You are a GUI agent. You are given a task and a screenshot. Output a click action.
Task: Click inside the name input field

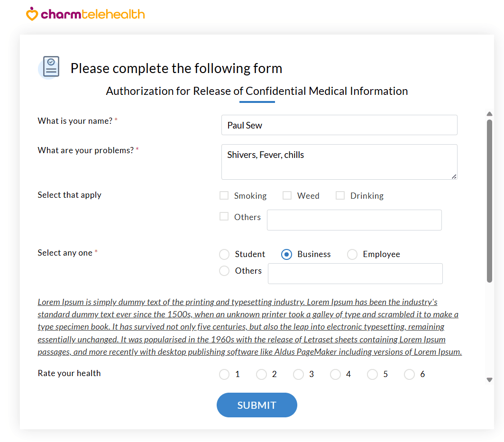[x=339, y=125]
